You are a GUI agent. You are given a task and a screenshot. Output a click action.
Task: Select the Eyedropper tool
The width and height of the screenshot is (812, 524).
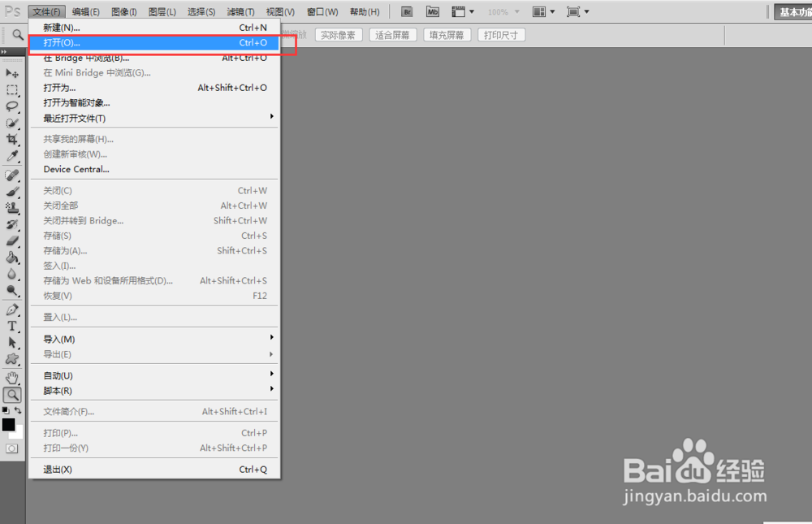pyautogui.click(x=12, y=156)
